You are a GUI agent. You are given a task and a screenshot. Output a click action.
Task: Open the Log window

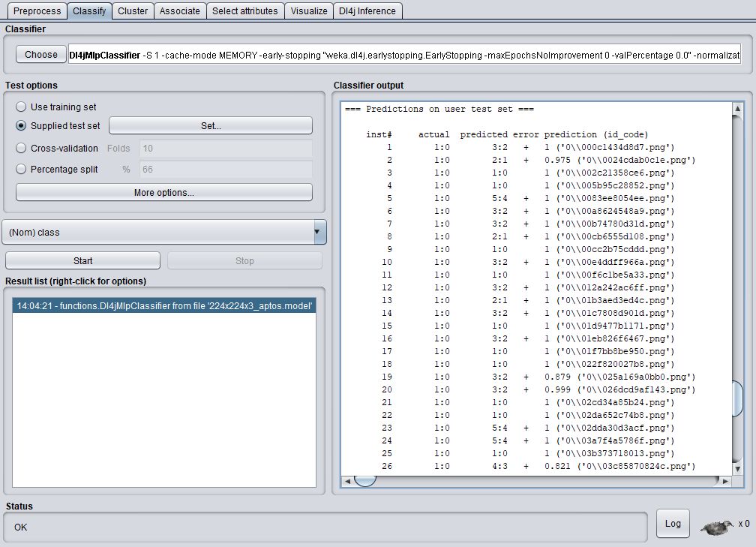[x=673, y=524]
